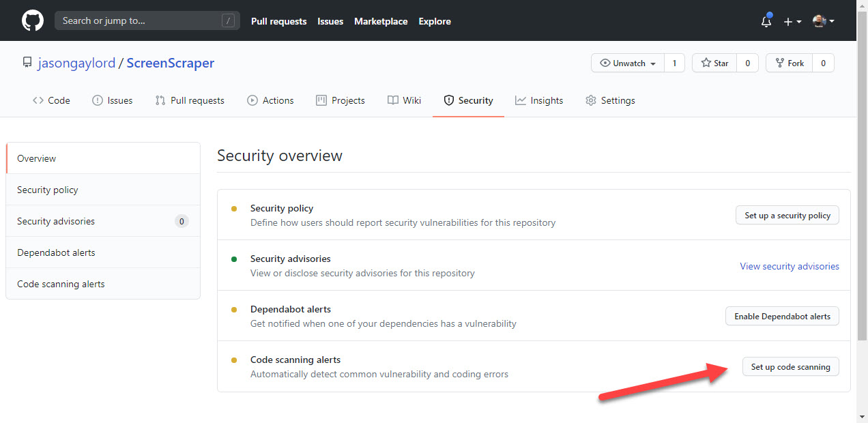Open Issues in top navigation bar
This screenshot has width=868, height=423.
coord(330,21)
